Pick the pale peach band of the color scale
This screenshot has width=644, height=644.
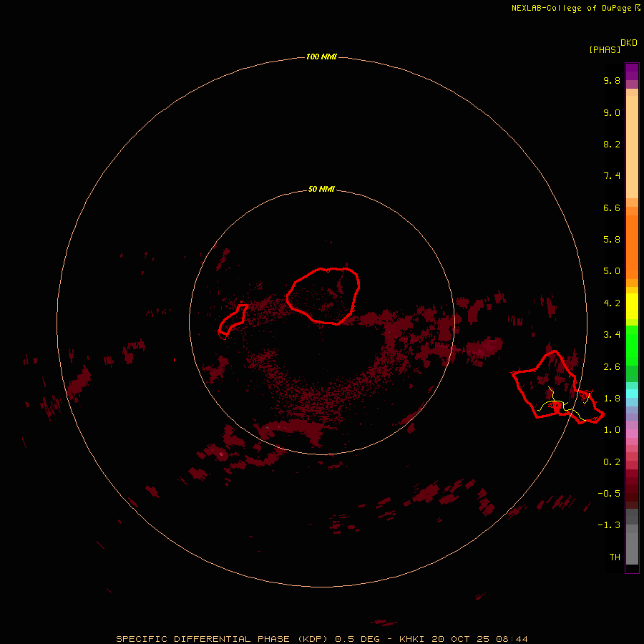point(632,147)
